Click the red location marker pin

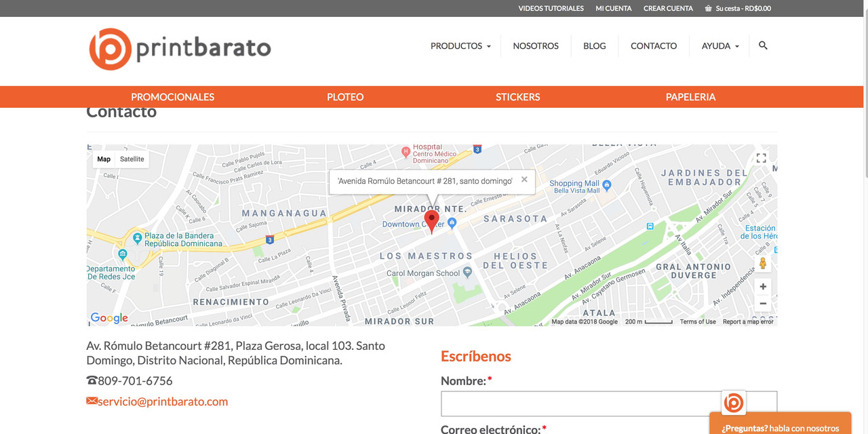pyautogui.click(x=431, y=222)
